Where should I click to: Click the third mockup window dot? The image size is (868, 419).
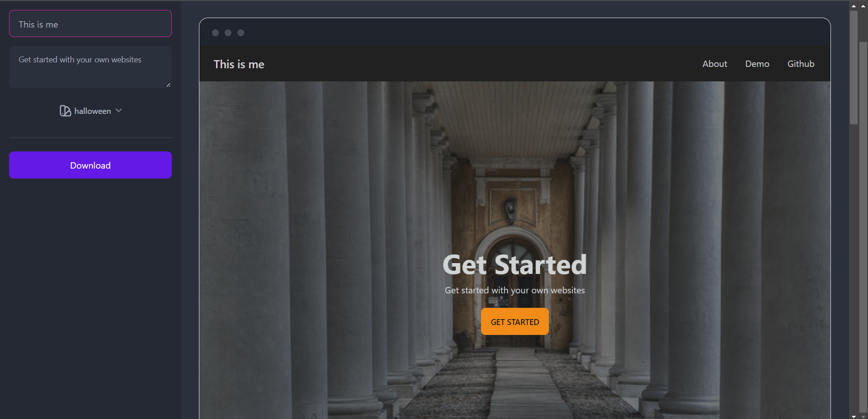point(241,33)
